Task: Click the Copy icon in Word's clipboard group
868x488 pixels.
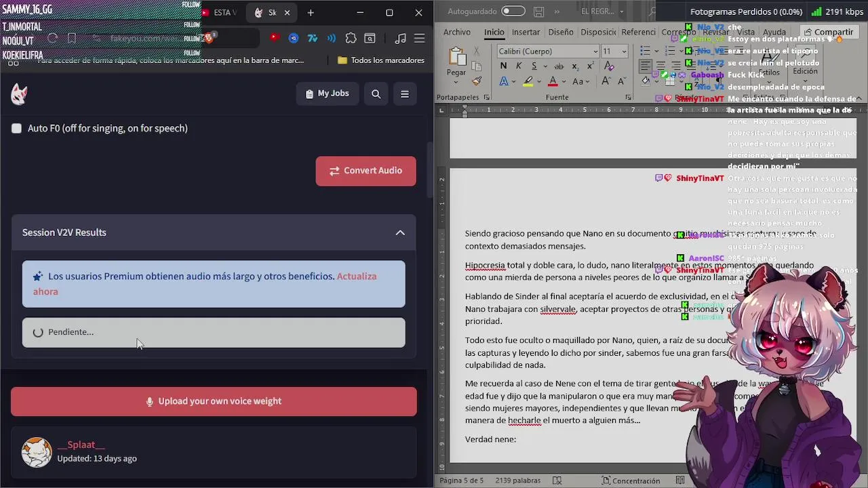Action: [x=477, y=66]
